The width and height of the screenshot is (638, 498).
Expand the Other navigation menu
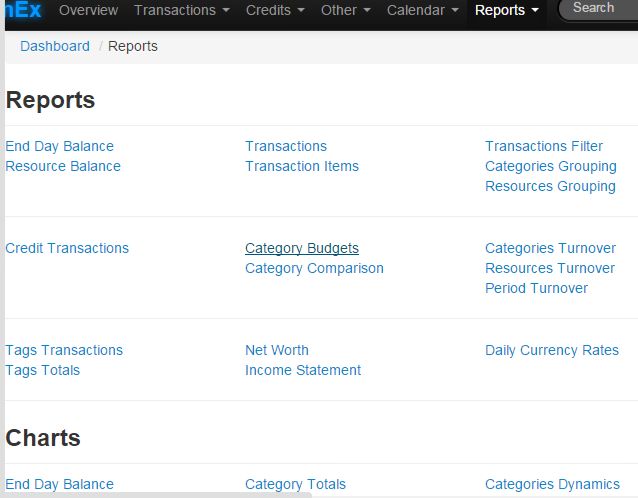click(x=346, y=10)
